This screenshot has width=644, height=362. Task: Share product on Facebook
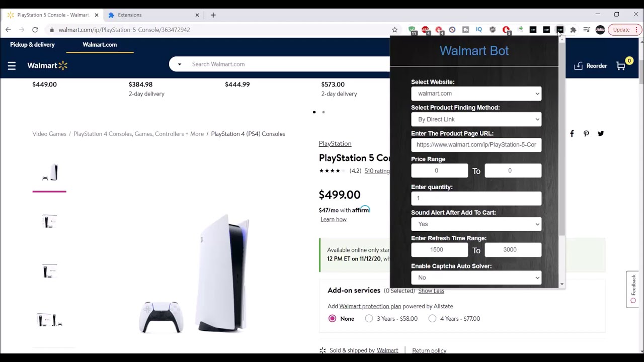pos(572,134)
